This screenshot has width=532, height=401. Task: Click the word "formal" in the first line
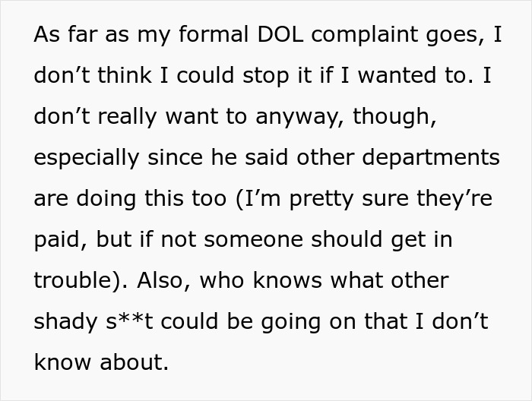coord(193,36)
